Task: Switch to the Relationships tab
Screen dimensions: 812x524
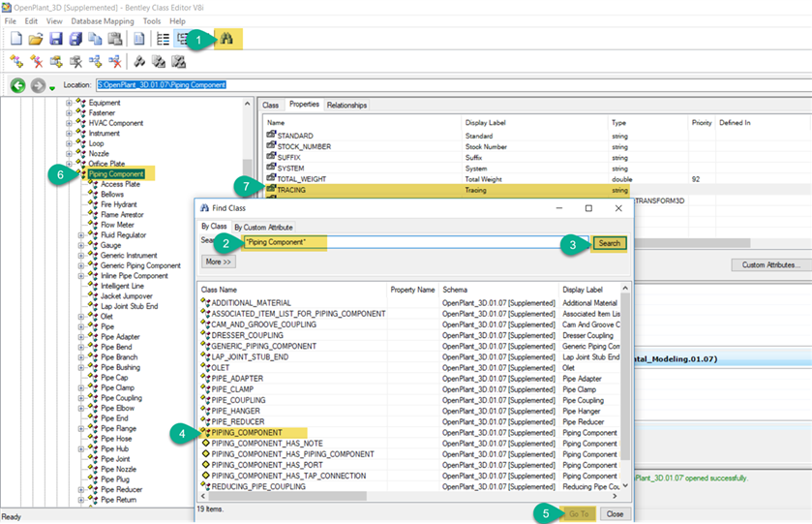Action: (x=346, y=106)
